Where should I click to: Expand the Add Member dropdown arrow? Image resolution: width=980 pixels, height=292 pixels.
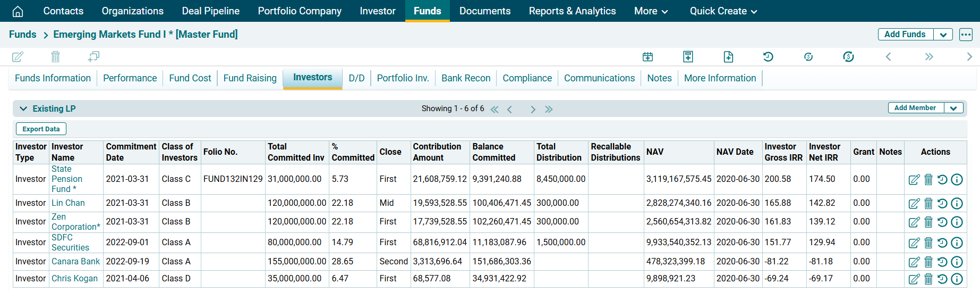pyautogui.click(x=953, y=108)
